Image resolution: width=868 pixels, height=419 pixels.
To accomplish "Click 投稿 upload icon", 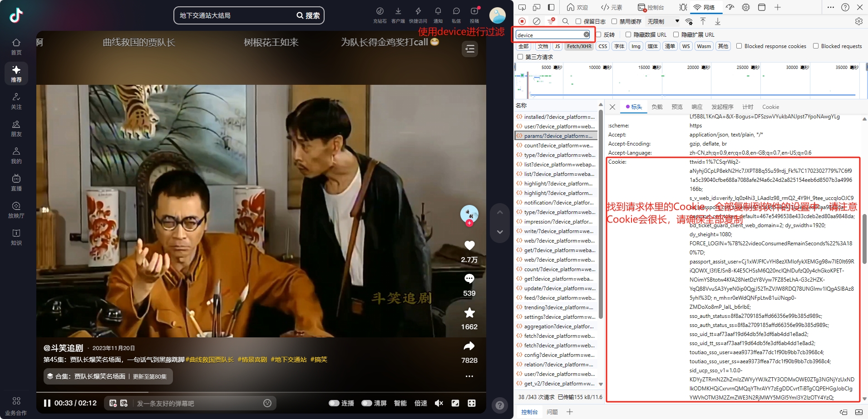I will click(474, 15).
